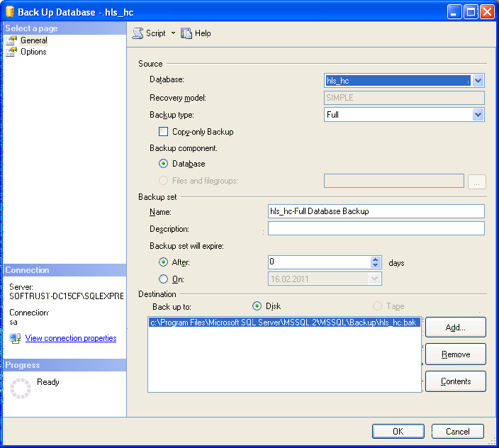Select the expire On radio button

163,279
